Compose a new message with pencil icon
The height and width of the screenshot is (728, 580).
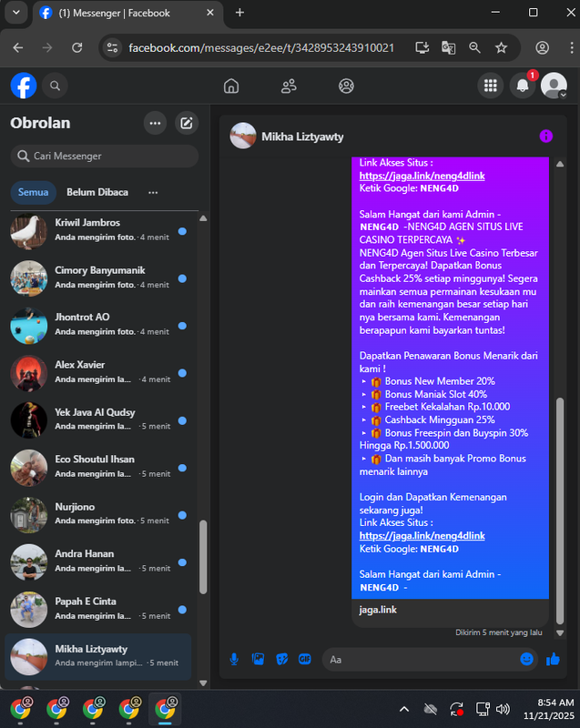tap(187, 123)
